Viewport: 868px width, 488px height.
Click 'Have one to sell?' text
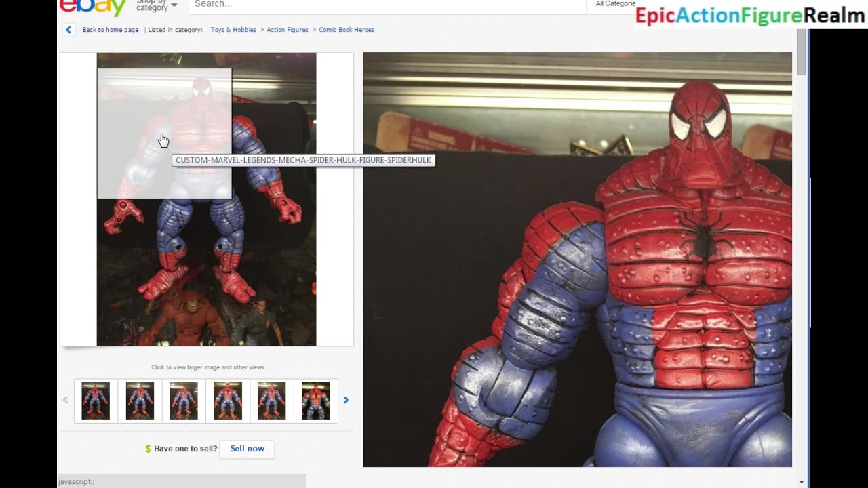tap(186, 449)
